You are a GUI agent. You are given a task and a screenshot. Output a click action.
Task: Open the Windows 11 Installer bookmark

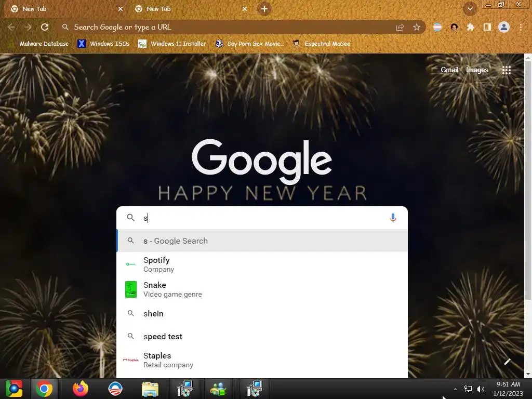pos(172,44)
